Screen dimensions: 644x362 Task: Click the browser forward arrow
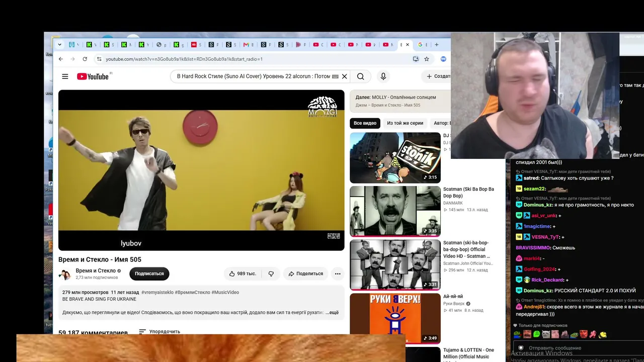point(73,59)
